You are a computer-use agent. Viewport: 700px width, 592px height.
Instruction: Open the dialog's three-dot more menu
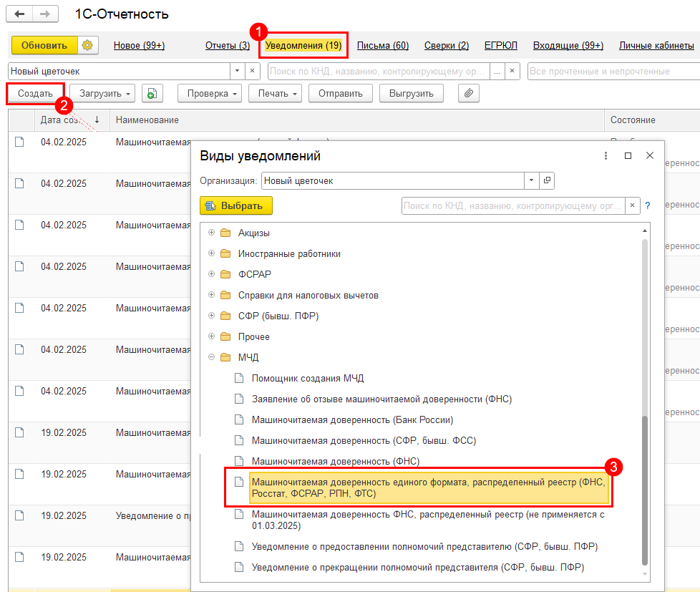click(606, 155)
